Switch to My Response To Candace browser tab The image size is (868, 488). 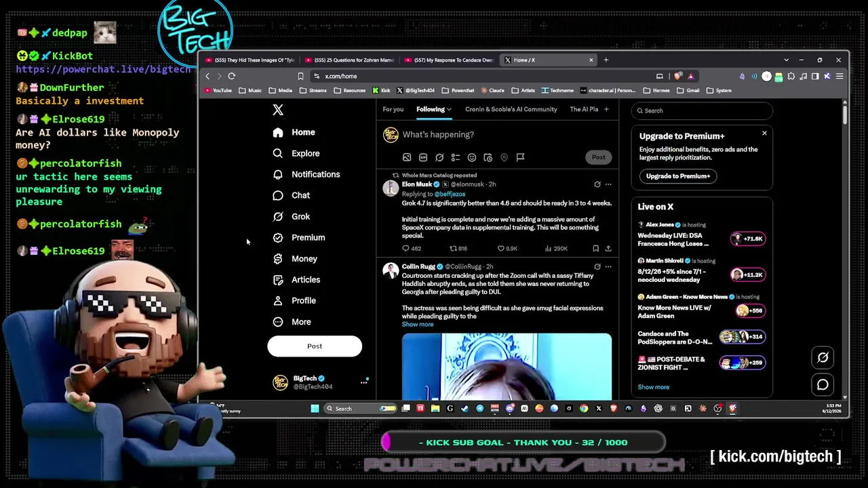point(449,60)
